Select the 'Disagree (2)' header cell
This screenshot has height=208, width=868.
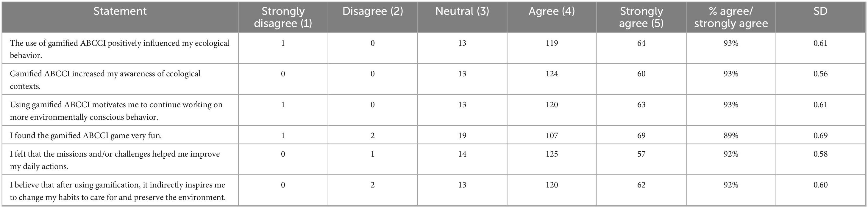[x=372, y=12]
